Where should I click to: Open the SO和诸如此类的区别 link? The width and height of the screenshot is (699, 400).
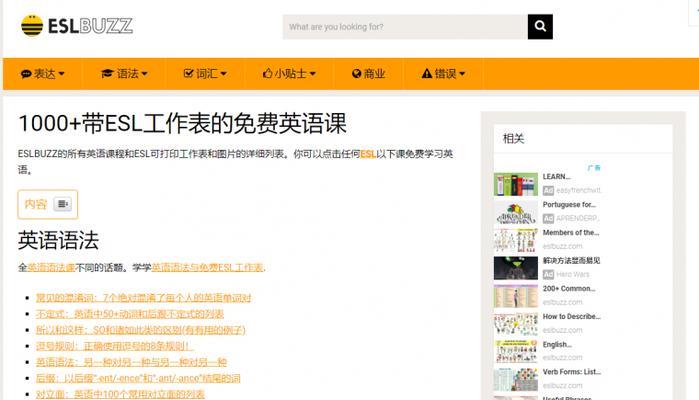[x=141, y=330]
